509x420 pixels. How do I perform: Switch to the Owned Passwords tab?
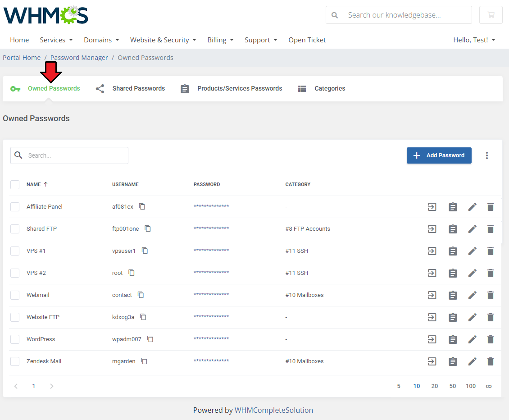45,88
